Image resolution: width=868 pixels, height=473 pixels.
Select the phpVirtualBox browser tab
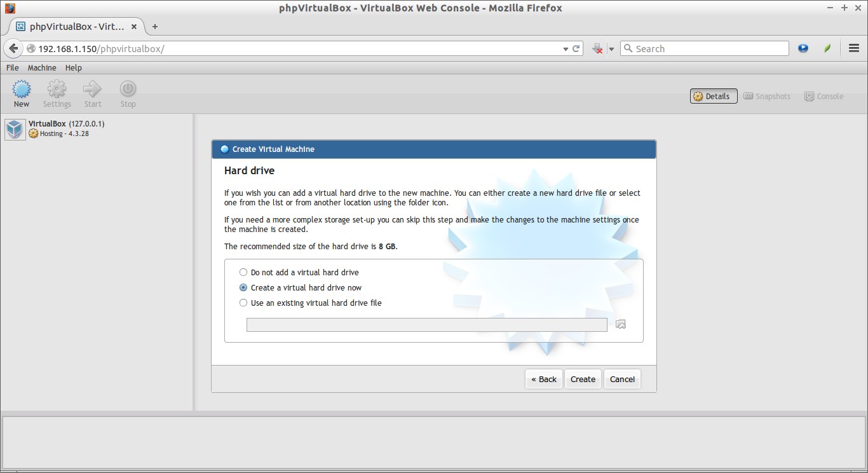coord(76,27)
